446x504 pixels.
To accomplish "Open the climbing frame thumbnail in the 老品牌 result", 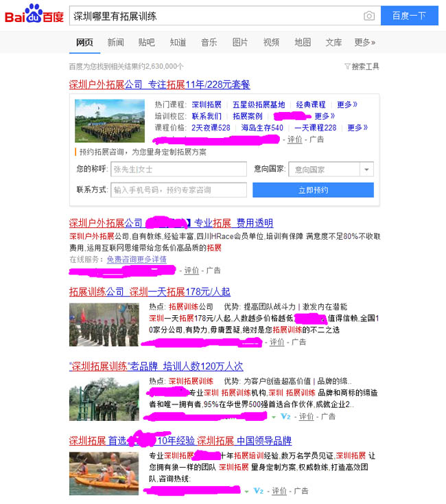I will pos(104,399).
